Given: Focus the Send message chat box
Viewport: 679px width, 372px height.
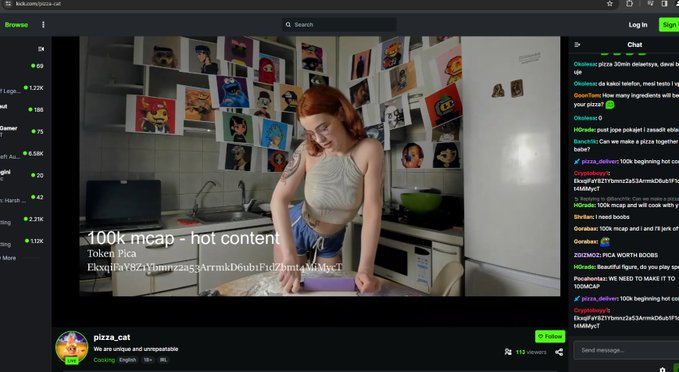Looking at the screenshot, I should tap(626, 350).
